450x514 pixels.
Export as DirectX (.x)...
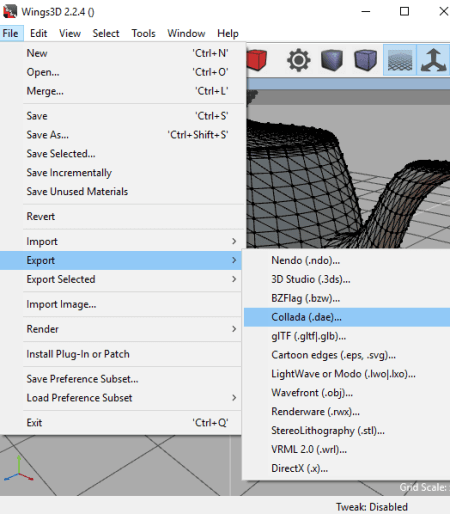[347, 469]
